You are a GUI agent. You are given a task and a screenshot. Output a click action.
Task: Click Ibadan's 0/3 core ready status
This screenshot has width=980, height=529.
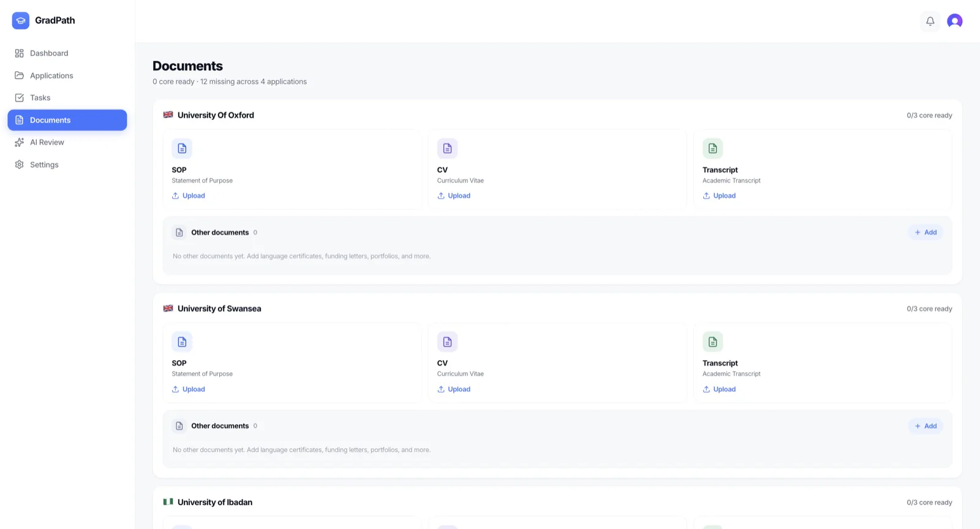pyautogui.click(x=929, y=503)
